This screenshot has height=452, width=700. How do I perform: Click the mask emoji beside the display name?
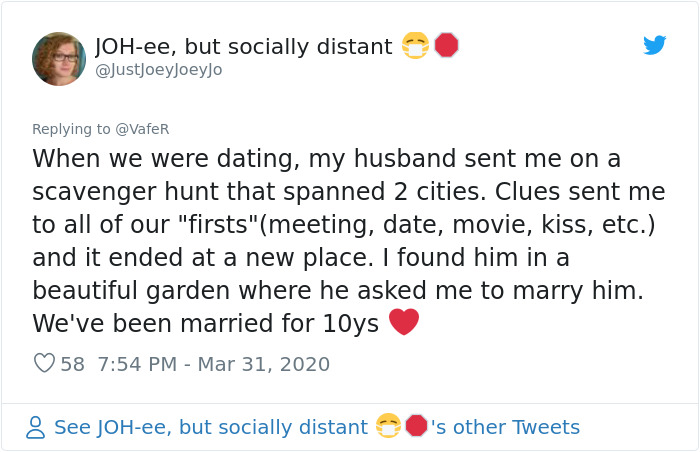(415, 46)
